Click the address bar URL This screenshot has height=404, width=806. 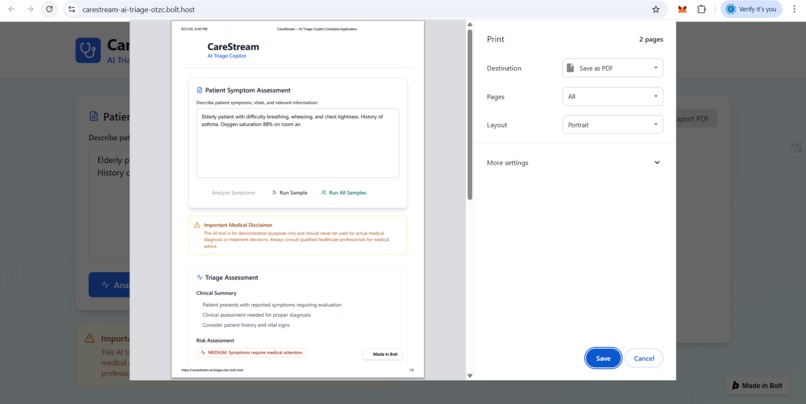click(x=138, y=9)
